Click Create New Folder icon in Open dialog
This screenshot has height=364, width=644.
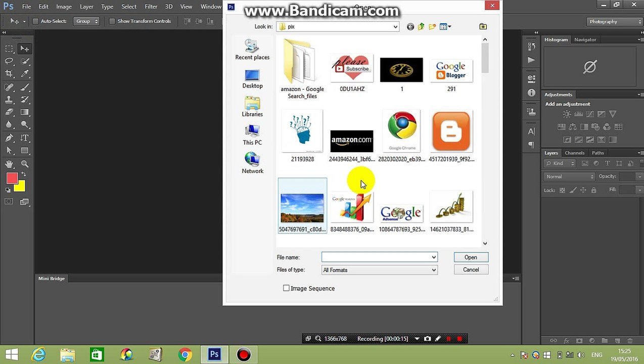(432, 26)
